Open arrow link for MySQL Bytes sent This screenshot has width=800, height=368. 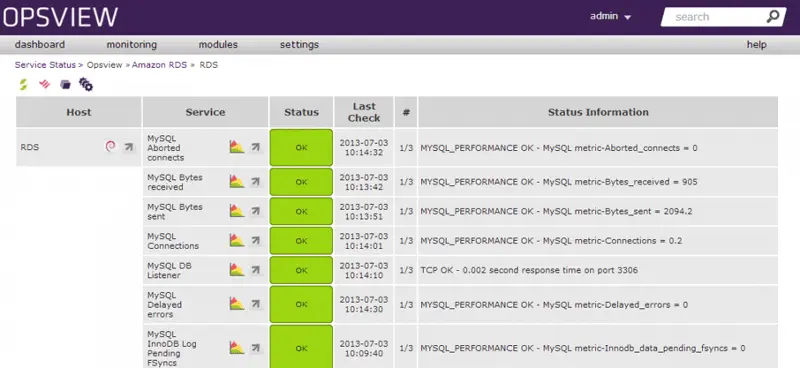click(256, 211)
